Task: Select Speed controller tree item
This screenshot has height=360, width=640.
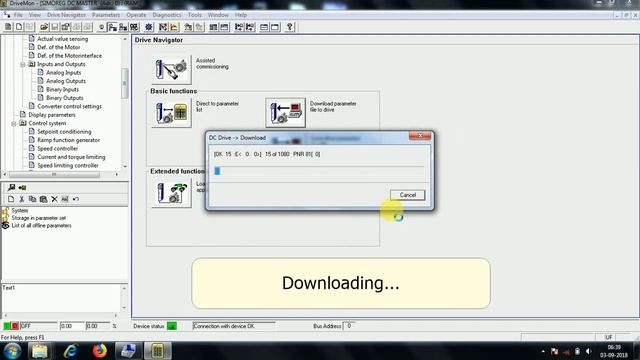Action: click(58, 149)
